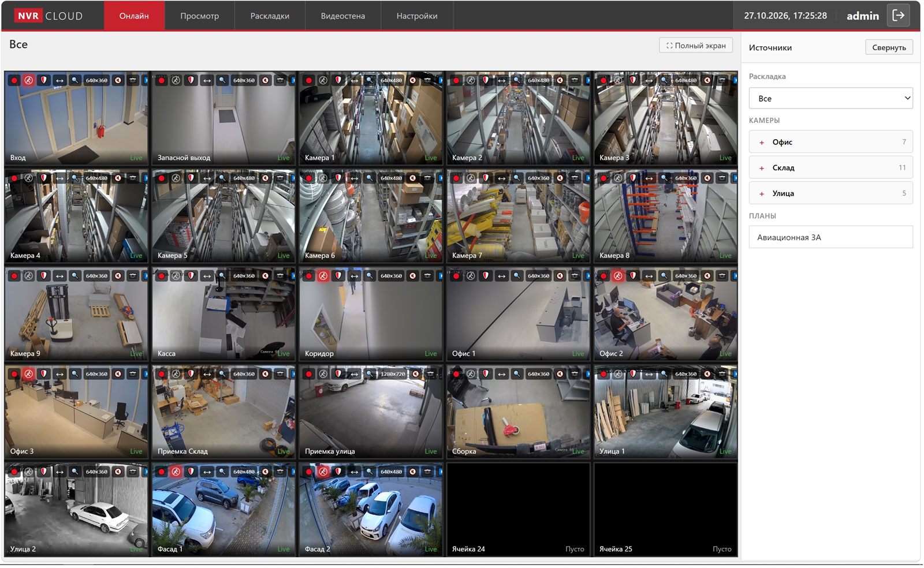The width and height of the screenshot is (924, 568).
Task: Click the record dot on Камера 2
Action: (x=456, y=80)
